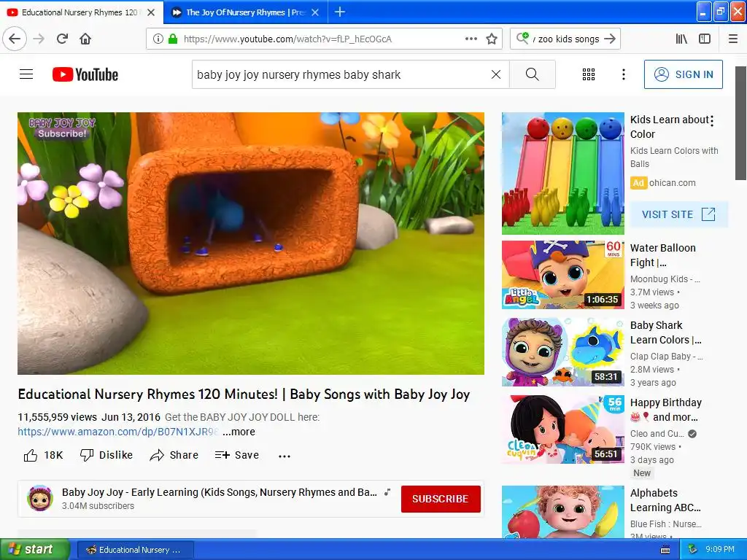Click the zoo kids songs search box
The height and width of the screenshot is (560, 747).
567,39
